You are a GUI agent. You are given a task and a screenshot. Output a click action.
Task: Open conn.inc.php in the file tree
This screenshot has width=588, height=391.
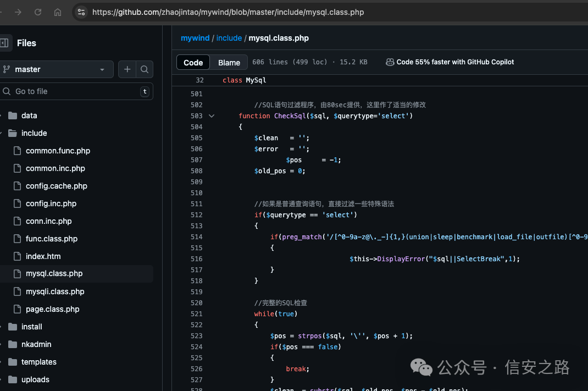pyautogui.click(x=49, y=222)
